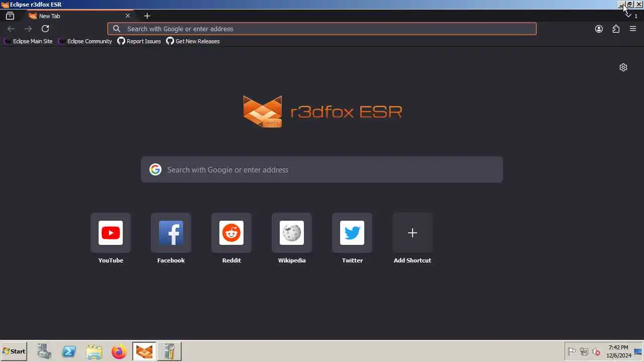The image size is (644, 362).
Task: Click the magnifier icon in address bar
Action: (117, 29)
